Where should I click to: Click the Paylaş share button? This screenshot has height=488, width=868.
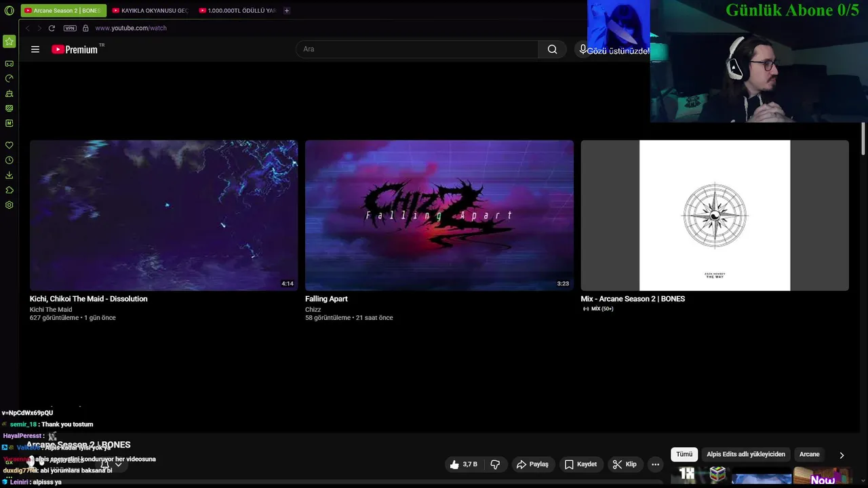(532, 464)
